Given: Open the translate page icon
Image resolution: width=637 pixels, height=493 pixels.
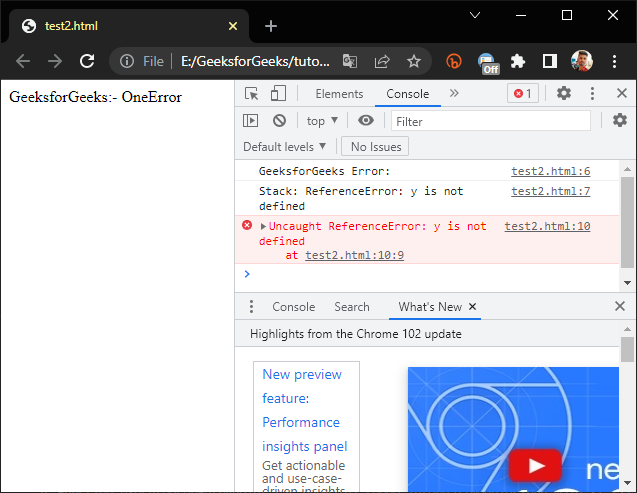Looking at the screenshot, I should pos(350,61).
